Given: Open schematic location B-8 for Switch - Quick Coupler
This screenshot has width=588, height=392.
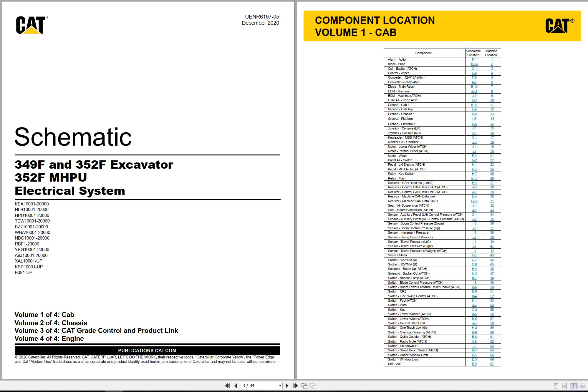Looking at the screenshot, I should [x=474, y=337].
